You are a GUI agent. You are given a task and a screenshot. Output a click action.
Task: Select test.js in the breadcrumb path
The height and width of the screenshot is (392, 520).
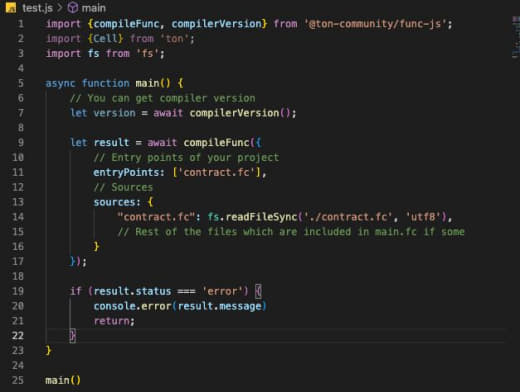(37, 8)
